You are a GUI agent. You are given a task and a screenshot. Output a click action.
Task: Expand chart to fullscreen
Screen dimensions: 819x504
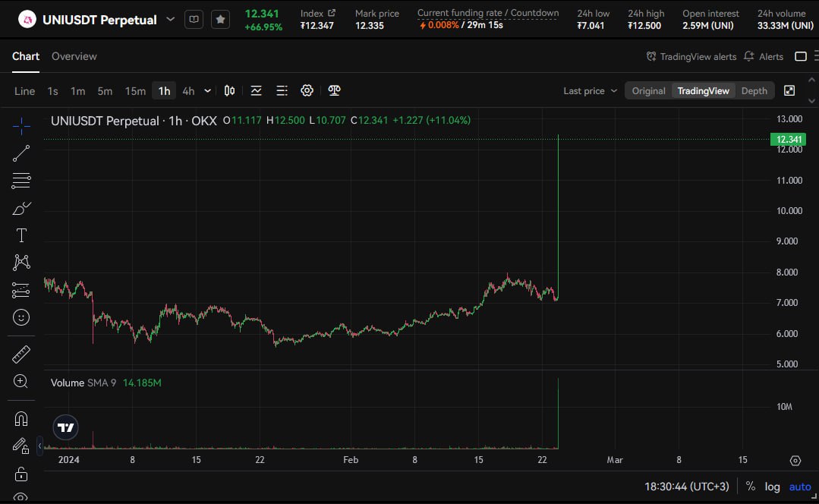click(x=789, y=91)
